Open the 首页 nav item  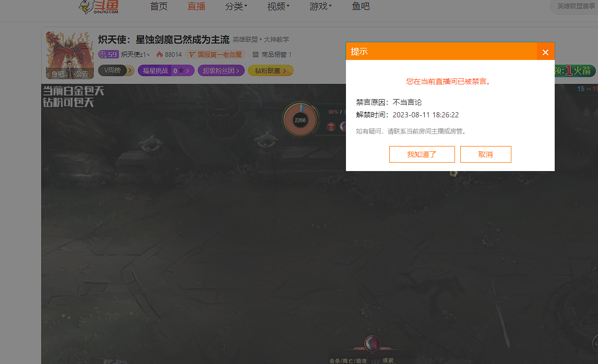(159, 6)
